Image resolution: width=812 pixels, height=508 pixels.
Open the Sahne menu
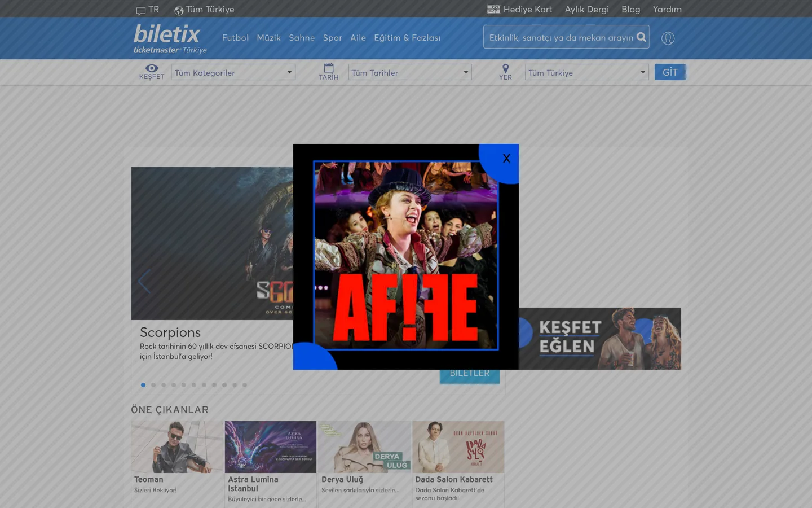click(x=302, y=38)
